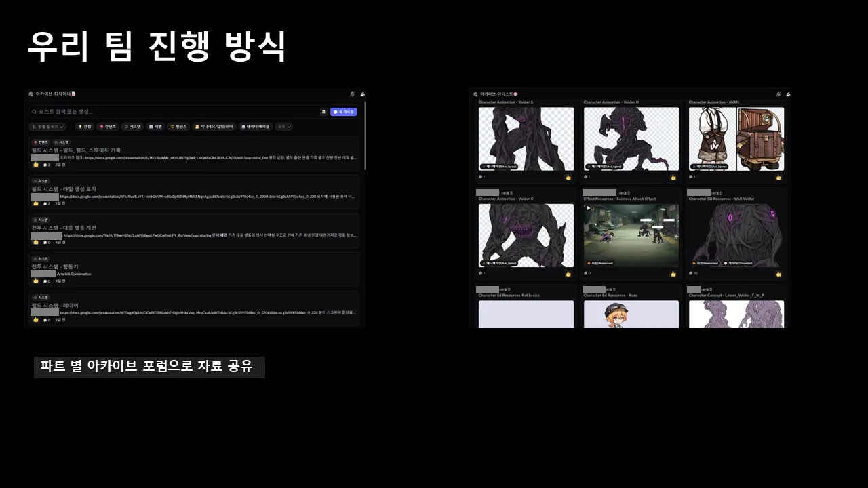Click notification bell in 아카이브-아티스트 header

pyautogui.click(x=778, y=94)
